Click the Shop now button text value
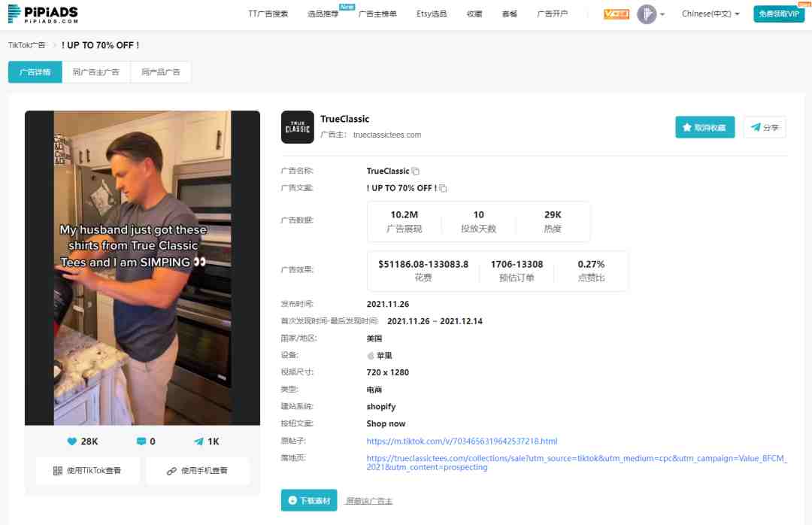This screenshot has height=525, width=812. coord(386,424)
